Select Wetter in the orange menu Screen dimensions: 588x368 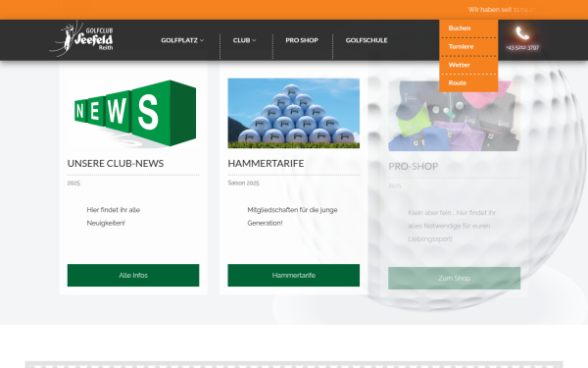(x=459, y=65)
